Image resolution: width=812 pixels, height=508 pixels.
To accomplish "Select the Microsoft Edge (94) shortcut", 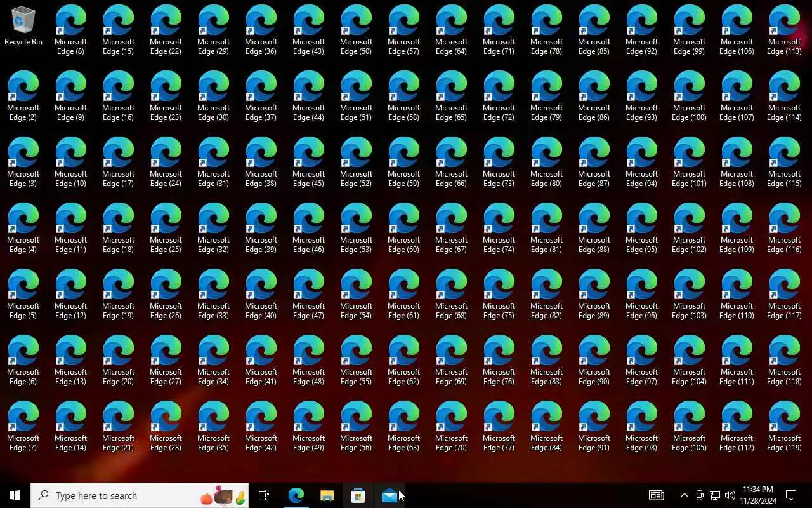I will (x=642, y=163).
